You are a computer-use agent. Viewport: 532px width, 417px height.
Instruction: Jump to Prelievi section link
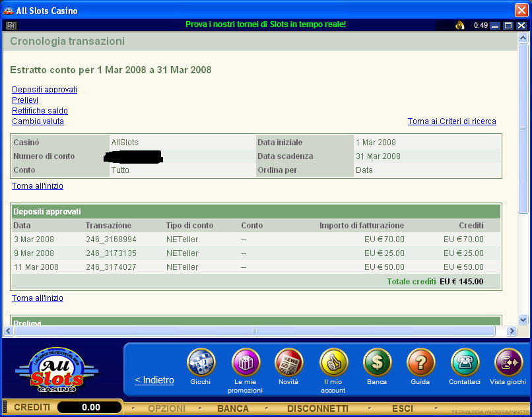click(25, 100)
